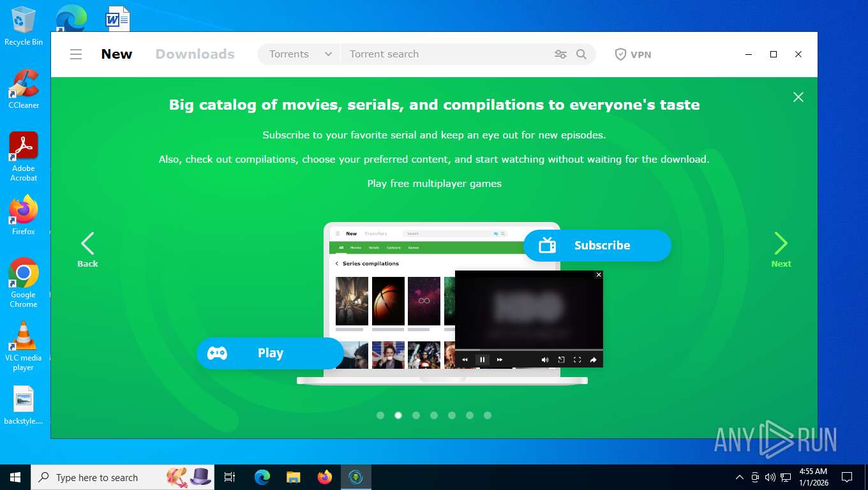Go Back to the previous slide
Image resolution: width=868 pixels, height=490 pixels.
pos(87,249)
